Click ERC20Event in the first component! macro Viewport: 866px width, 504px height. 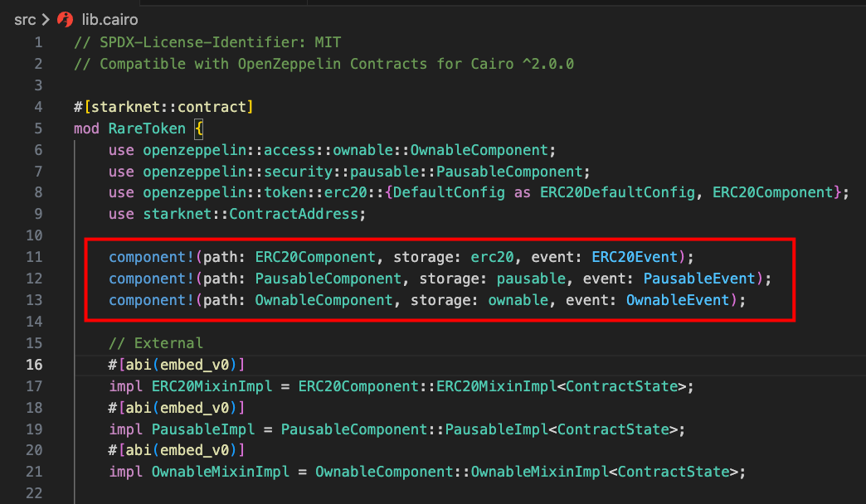(635, 257)
